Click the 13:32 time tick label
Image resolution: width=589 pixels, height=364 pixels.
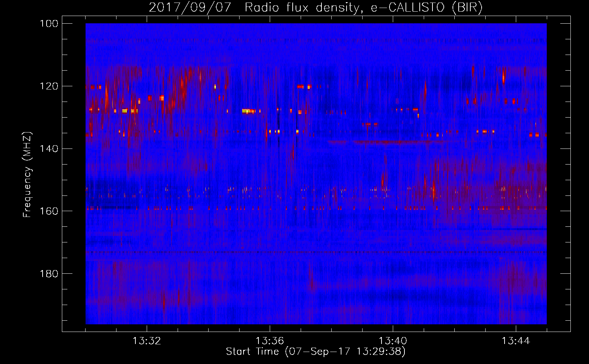click(x=147, y=341)
